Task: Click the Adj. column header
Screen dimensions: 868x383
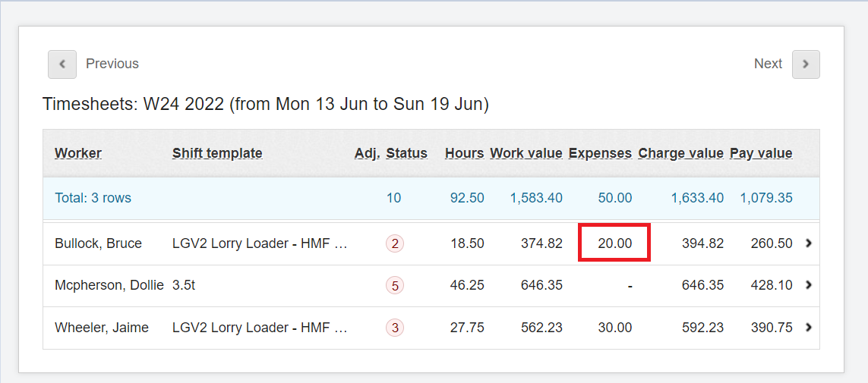Action: click(x=367, y=153)
